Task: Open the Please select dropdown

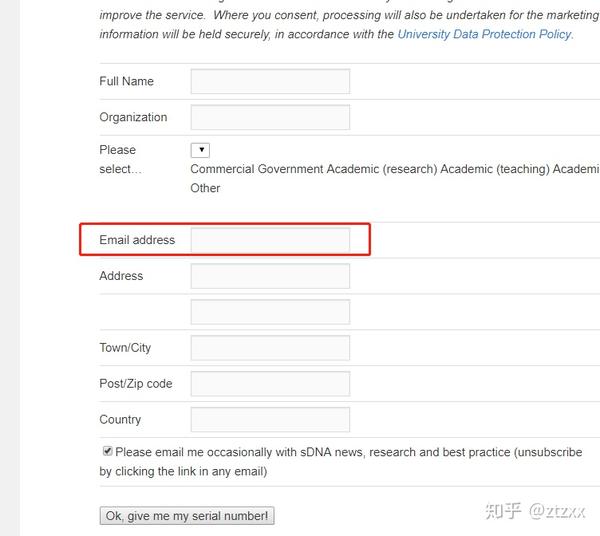Action: click(x=200, y=150)
